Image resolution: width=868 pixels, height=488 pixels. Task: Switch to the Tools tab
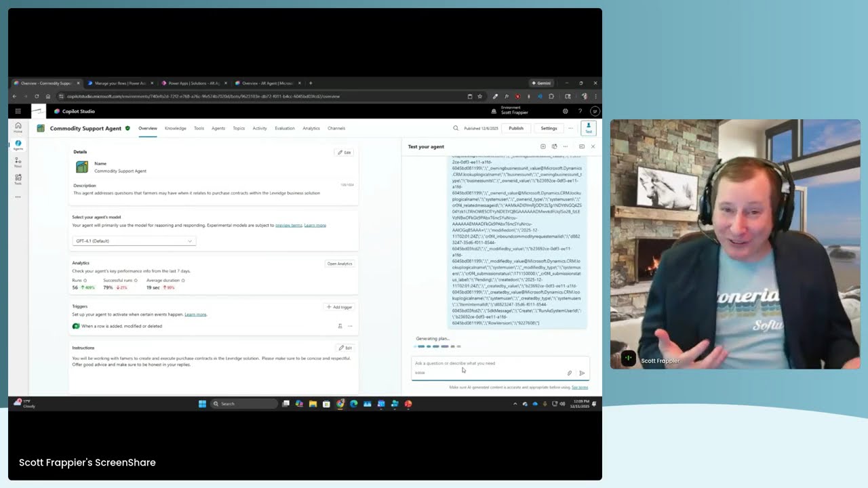click(x=199, y=128)
